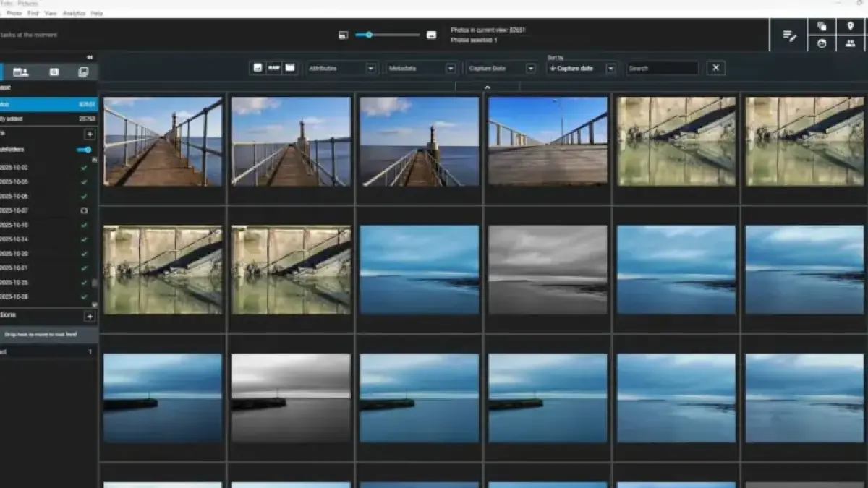Open the Analytics menu
The width and height of the screenshot is (868, 488).
pyautogui.click(x=73, y=13)
